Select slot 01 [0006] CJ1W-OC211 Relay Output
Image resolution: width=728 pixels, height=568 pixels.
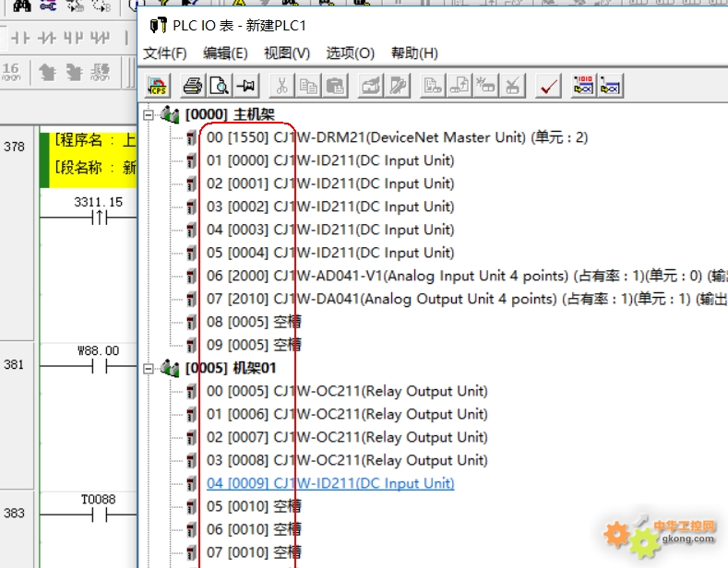(347, 414)
